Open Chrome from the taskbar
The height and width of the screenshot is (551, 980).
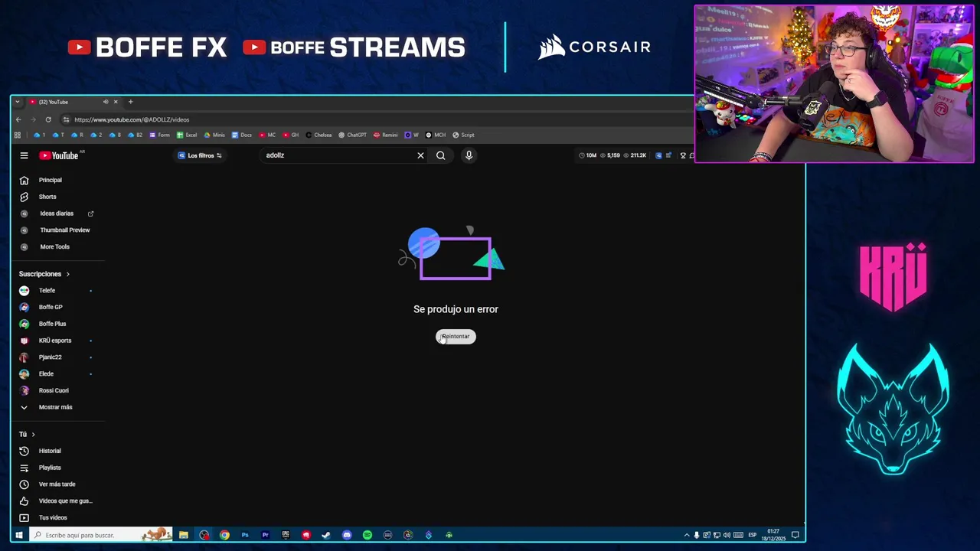[x=224, y=535]
